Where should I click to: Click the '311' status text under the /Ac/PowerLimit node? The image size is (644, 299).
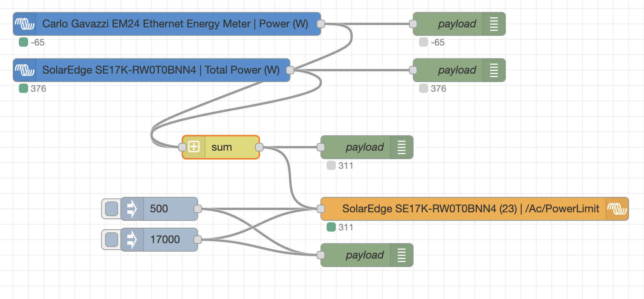pyautogui.click(x=346, y=227)
